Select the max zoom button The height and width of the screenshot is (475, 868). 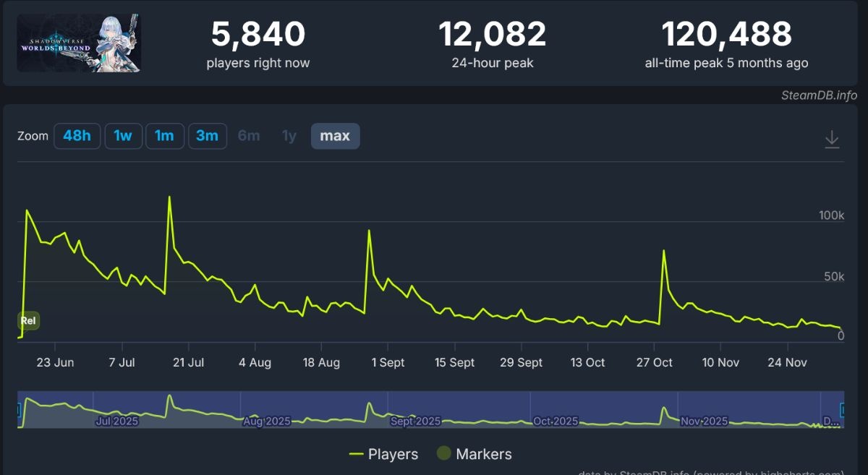point(335,136)
